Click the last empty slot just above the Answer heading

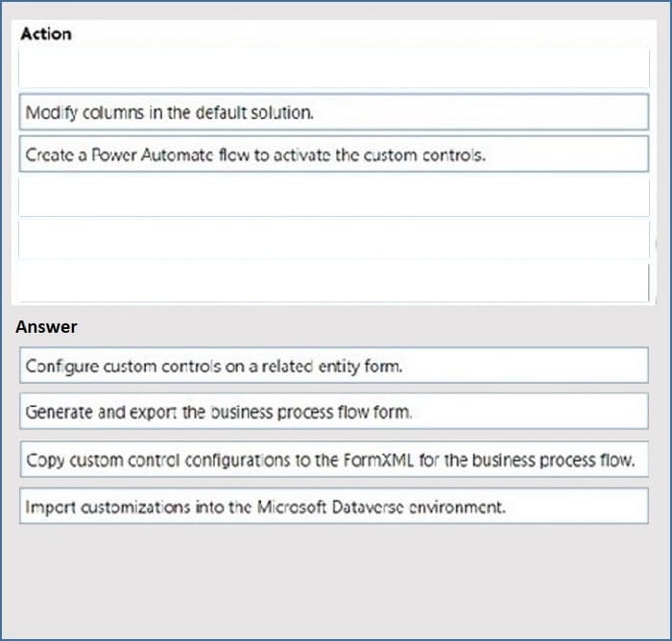[333, 280]
